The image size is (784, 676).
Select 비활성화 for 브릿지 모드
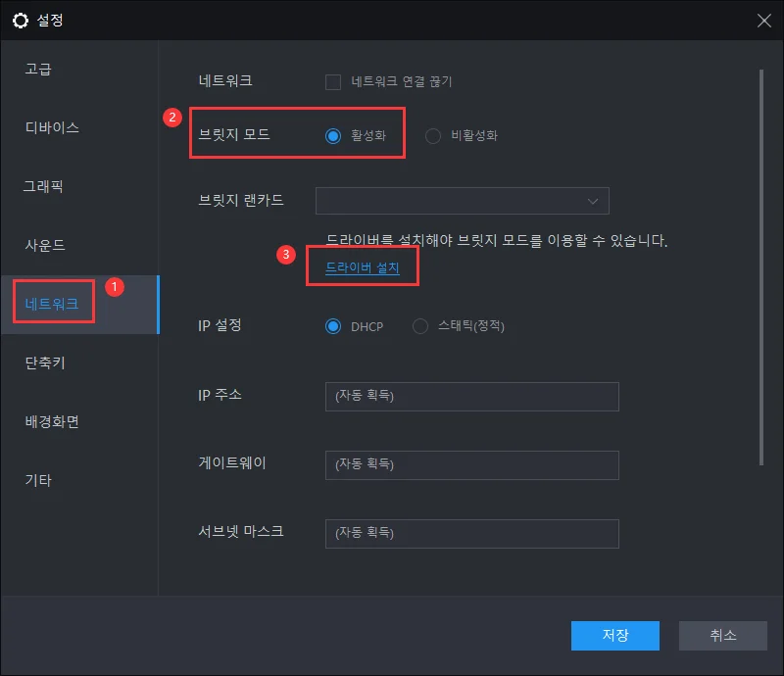(x=433, y=135)
